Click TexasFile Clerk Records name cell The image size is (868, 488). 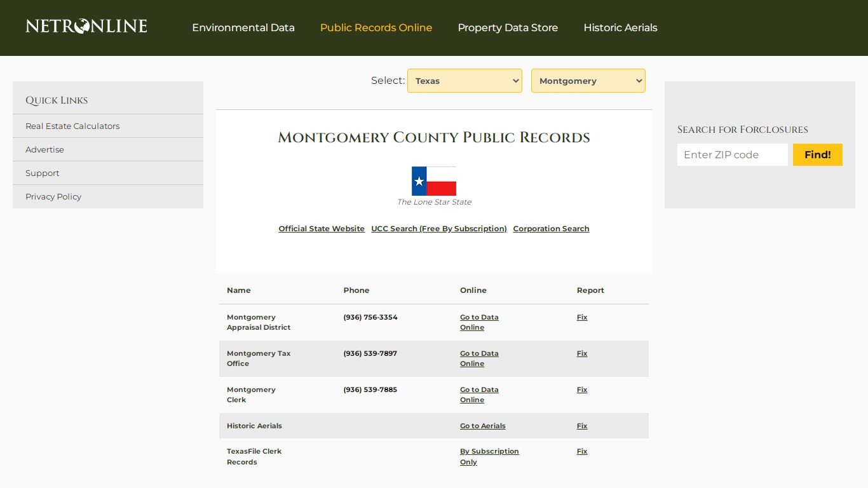[x=254, y=456]
